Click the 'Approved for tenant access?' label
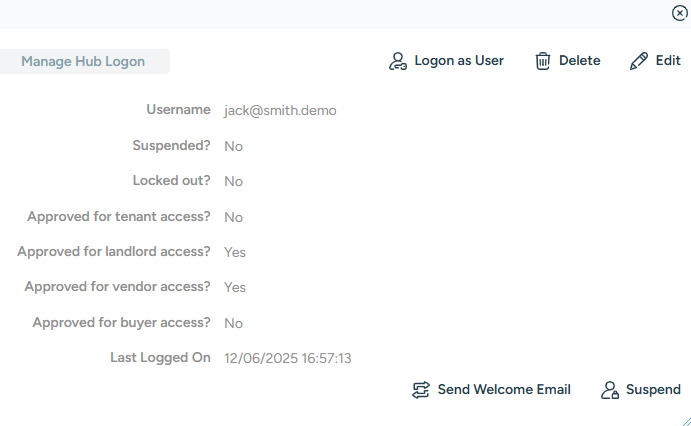The height and width of the screenshot is (426, 691). pyautogui.click(x=119, y=217)
